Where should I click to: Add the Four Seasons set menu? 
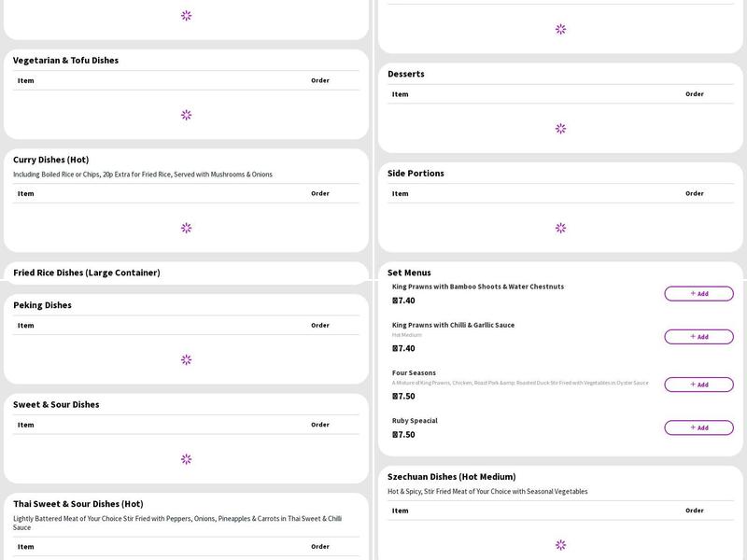click(699, 383)
